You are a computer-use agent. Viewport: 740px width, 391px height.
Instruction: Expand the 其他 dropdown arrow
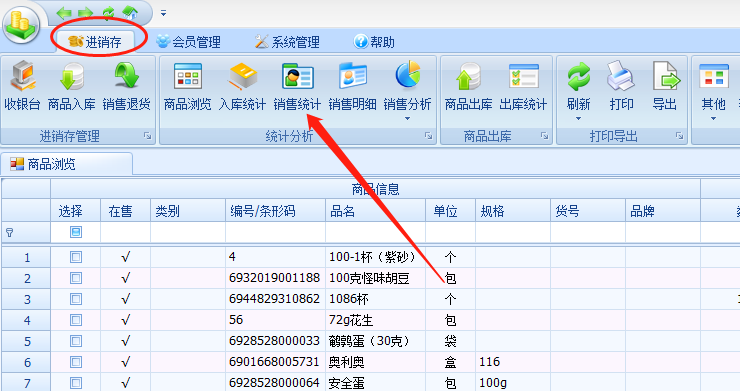(713, 119)
